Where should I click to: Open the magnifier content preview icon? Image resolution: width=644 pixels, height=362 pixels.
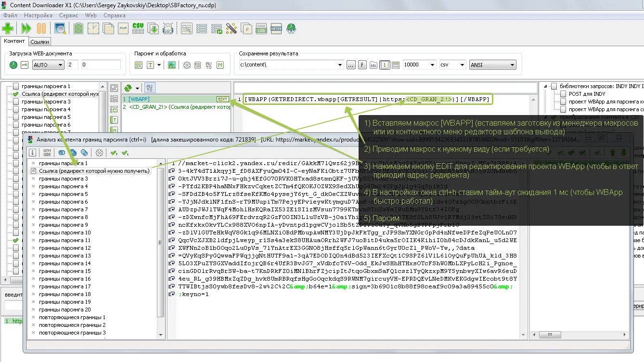(60, 28)
